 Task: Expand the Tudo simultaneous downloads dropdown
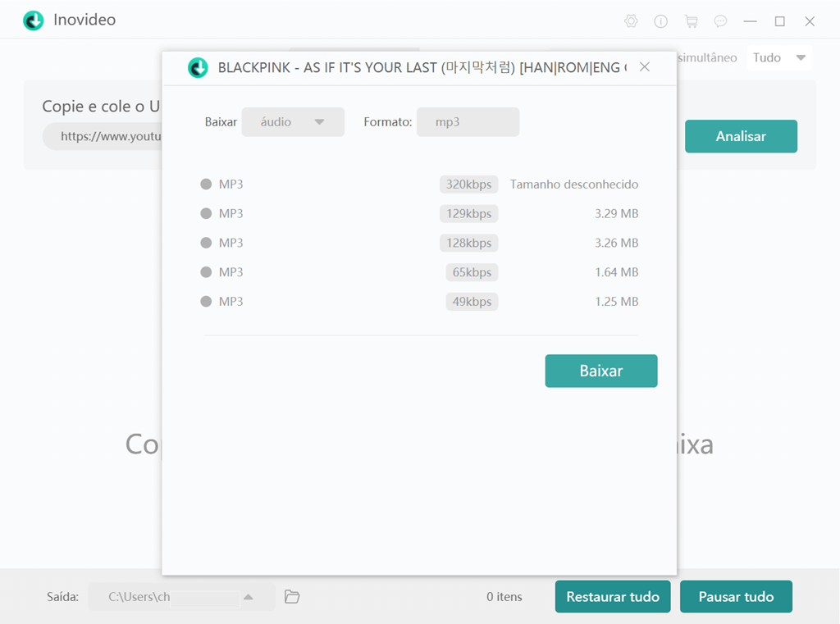[779, 57]
